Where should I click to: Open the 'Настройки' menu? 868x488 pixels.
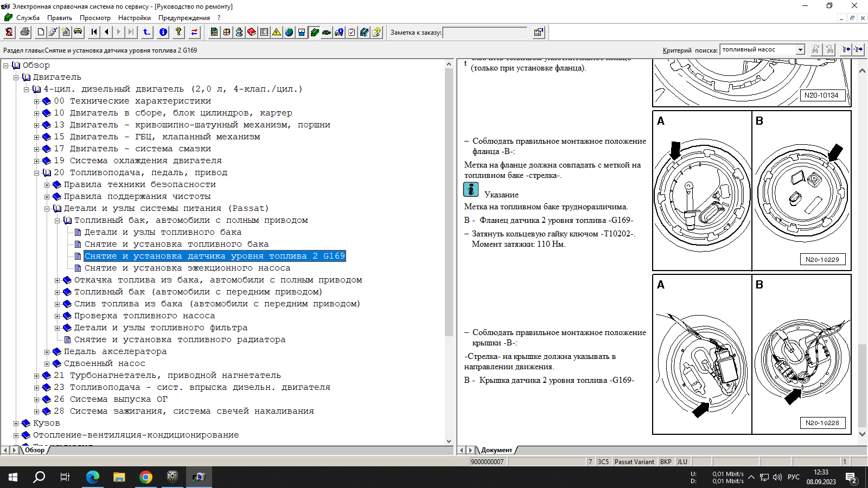pos(134,18)
